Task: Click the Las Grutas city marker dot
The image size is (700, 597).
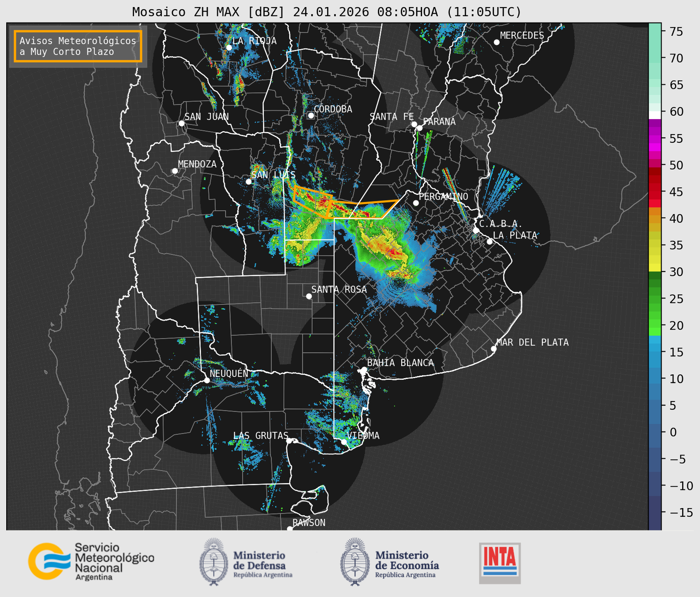Action: [x=289, y=440]
